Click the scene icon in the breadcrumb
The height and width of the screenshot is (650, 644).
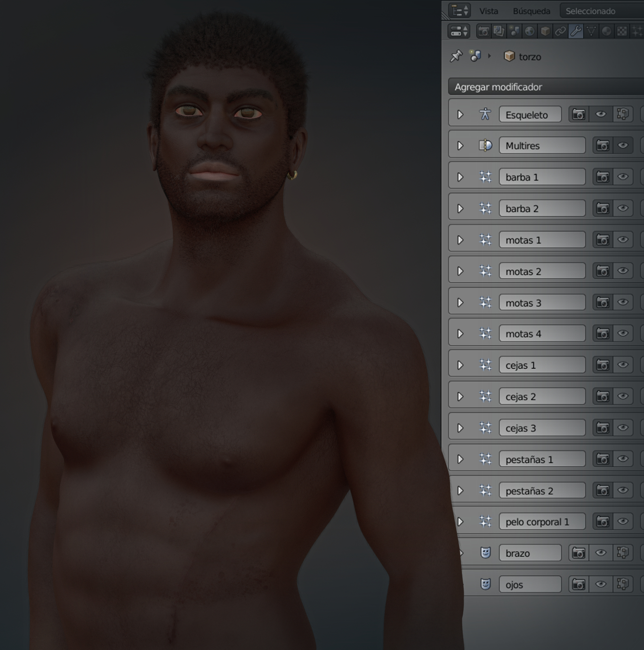point(475,57)
